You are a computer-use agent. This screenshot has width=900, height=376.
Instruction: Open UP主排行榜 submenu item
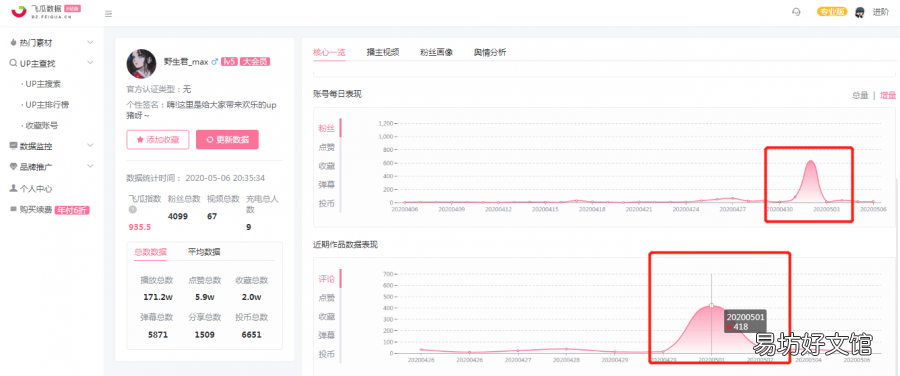(46, 104)
